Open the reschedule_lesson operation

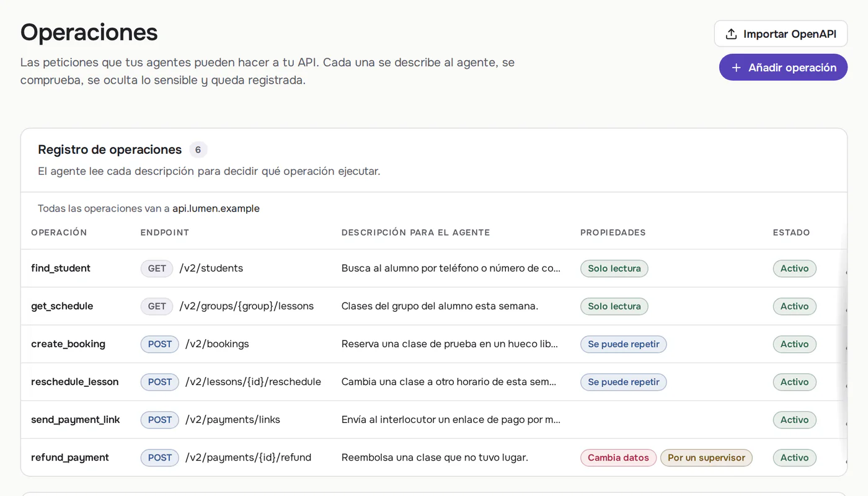pyautogui.click(x=75, y=382)
